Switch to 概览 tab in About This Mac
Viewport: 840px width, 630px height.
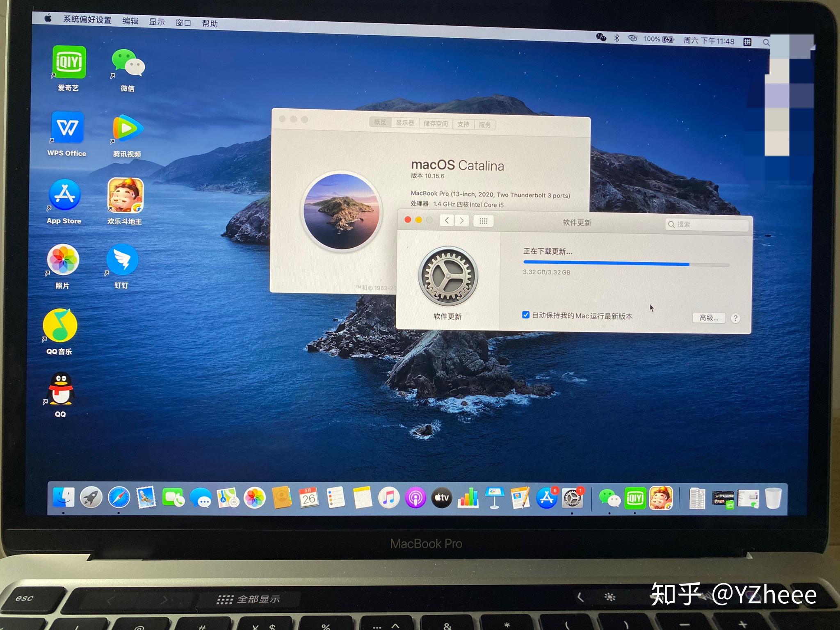(380, 122)
